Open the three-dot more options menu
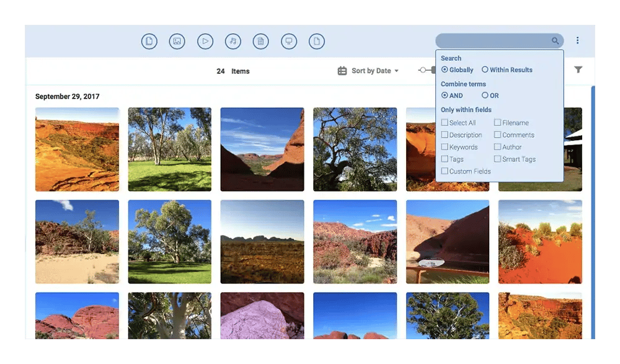The image size is (620, 364). click(x=577, y=41)
